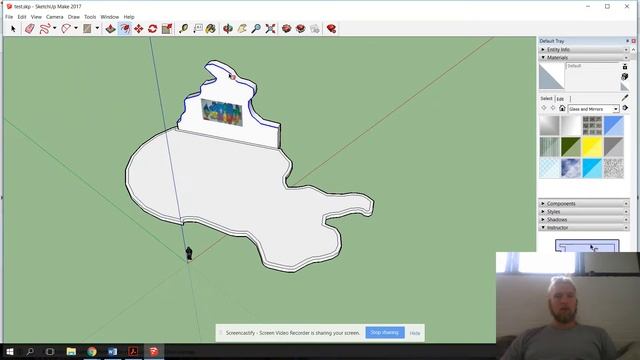640x360 pixels.
Task: Open the Tools menu
Action: point(90,17)
